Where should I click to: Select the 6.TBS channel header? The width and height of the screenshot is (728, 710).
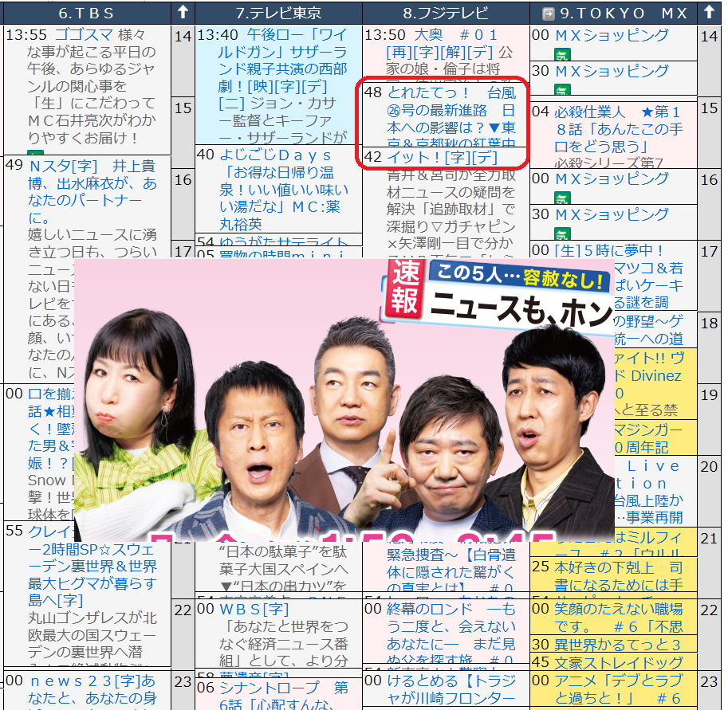tap(86, 13)
